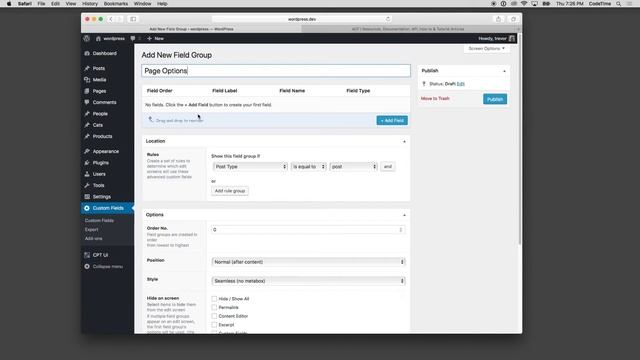The height and width of the screenshot is (360, 640).
Task: Tick the Content Editor checkbox
Action: 214,316
